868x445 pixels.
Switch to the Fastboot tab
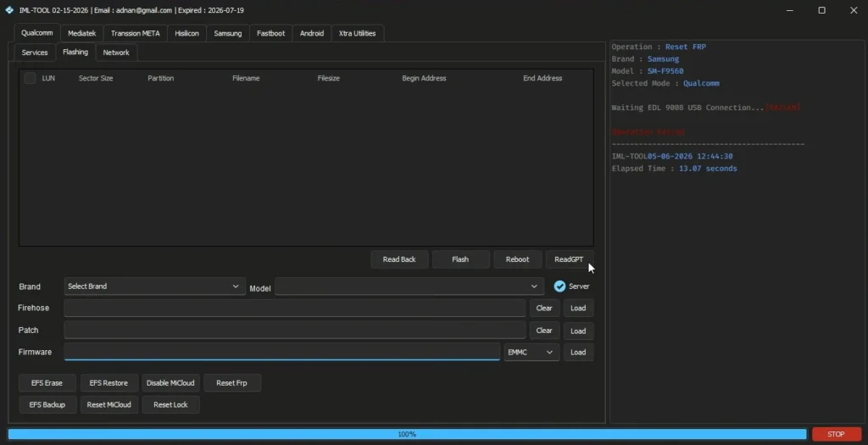tap(270, 33)
